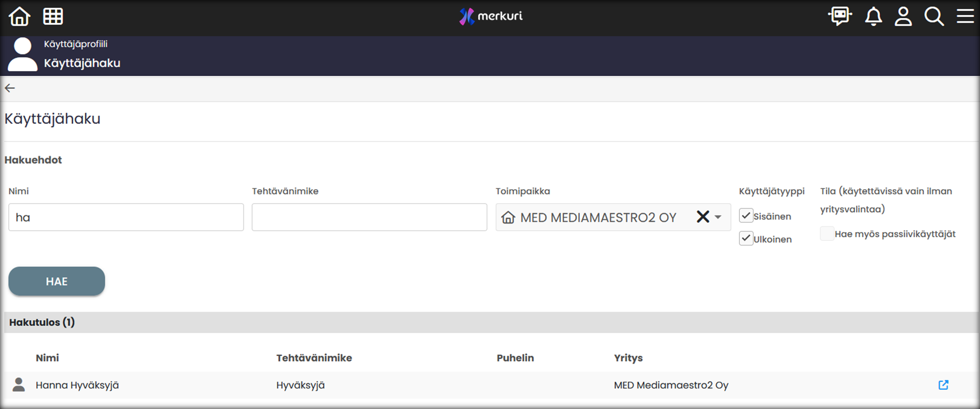
Task: Click into the Nimi input field
Action: coord(126,217)
